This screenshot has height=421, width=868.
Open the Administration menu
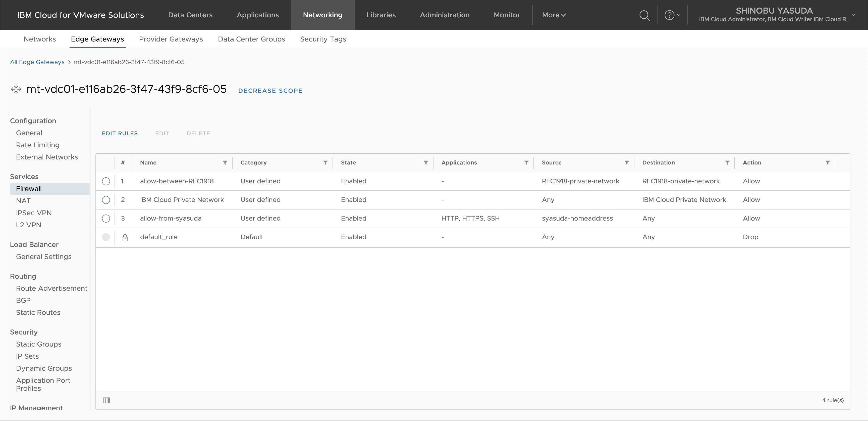click(445, 15)
